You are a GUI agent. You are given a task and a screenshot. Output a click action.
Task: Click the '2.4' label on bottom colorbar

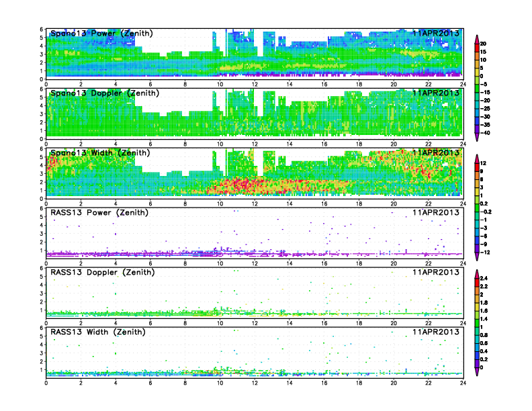point(484,279)
